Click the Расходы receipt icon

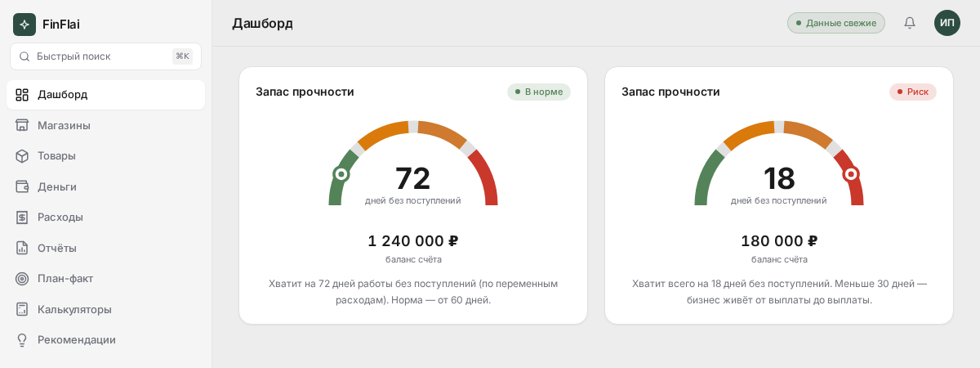pos(22,218)
